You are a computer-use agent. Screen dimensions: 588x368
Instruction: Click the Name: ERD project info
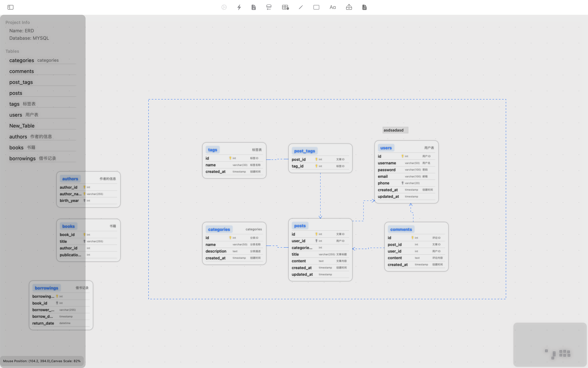(22, 31)
